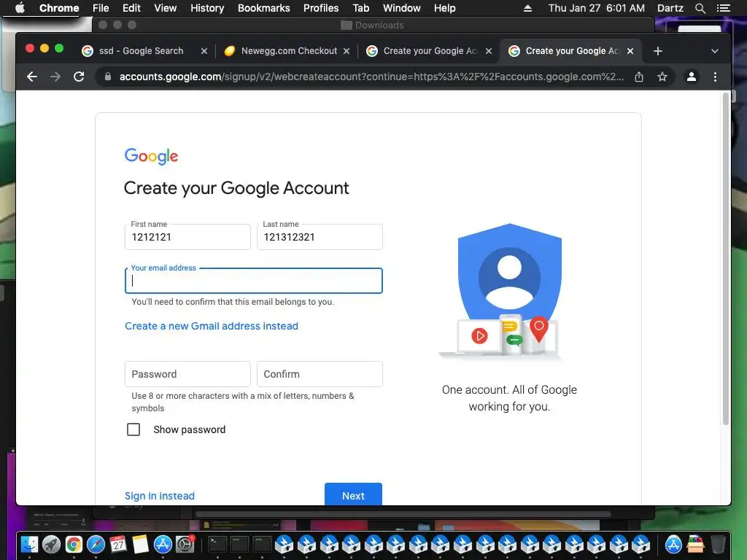Open the Applications folder stack beside Trash
Image resolution: width=747 pixels, height=560 pixels.
click(695, 544)
